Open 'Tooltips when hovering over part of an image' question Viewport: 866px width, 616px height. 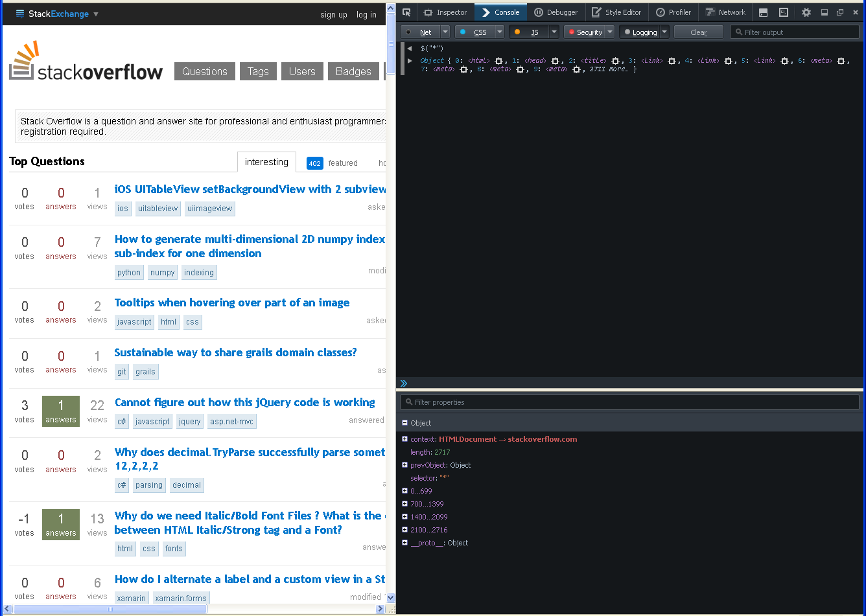[232, 302]
